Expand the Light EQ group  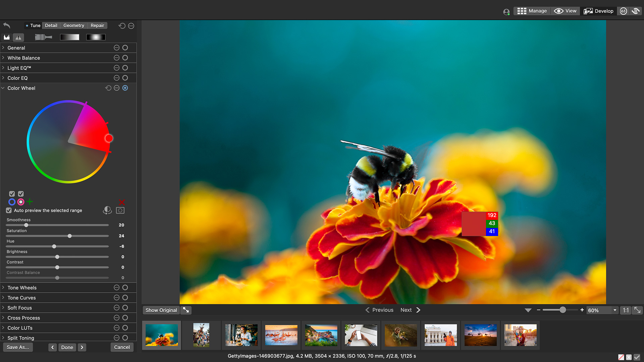tap(3, 68)
